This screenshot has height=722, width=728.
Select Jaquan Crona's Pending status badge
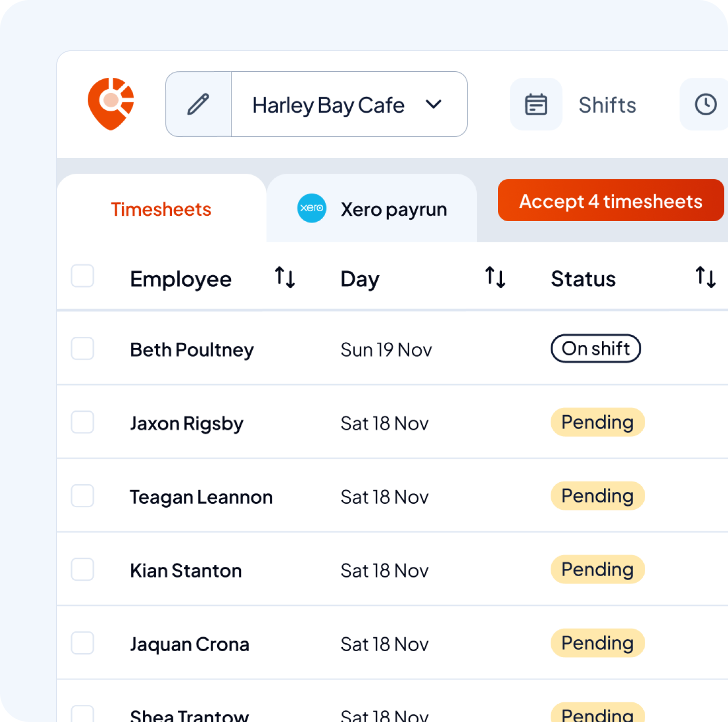tap(597, 643)
